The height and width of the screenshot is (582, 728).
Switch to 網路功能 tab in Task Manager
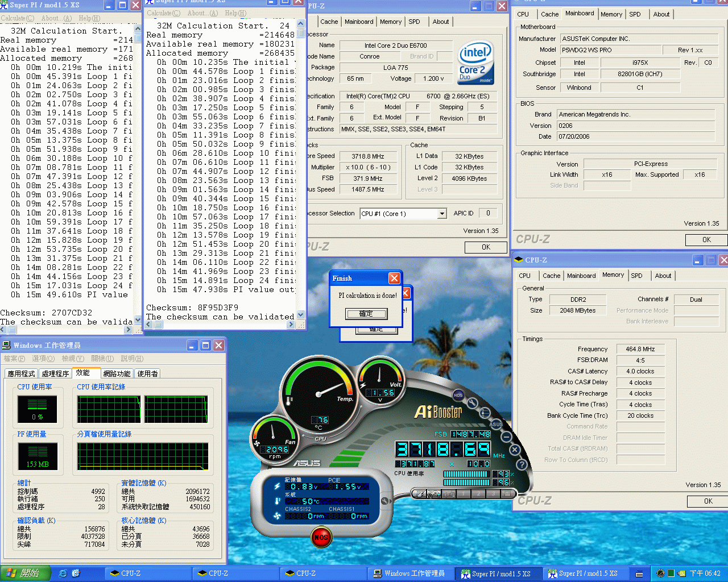click(x=117, y=373)
